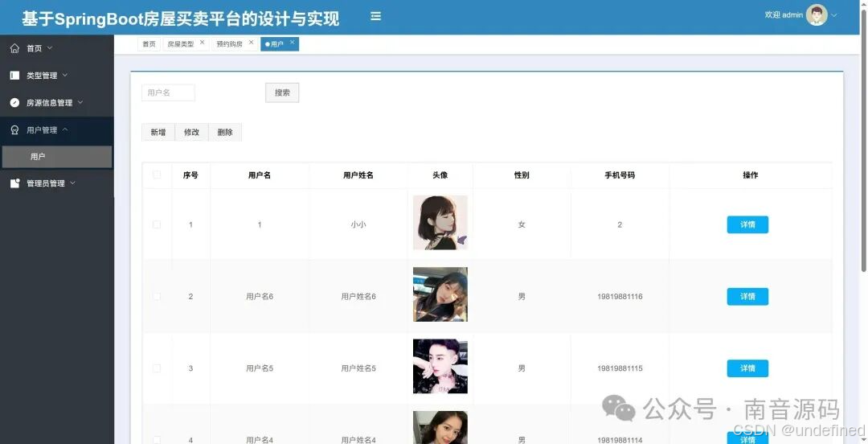Click the 搜索 button
The width and height of the screenshot is (868, 444).
pos(282,92)
